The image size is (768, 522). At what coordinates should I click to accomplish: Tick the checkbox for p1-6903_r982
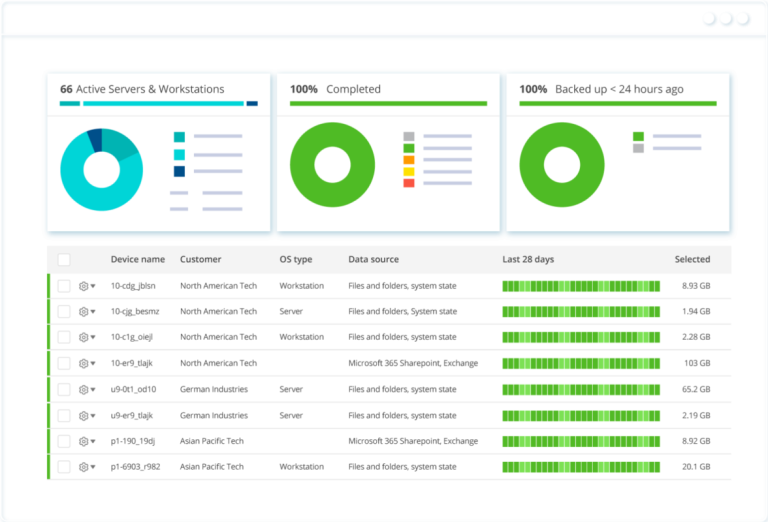coord(64,467)
